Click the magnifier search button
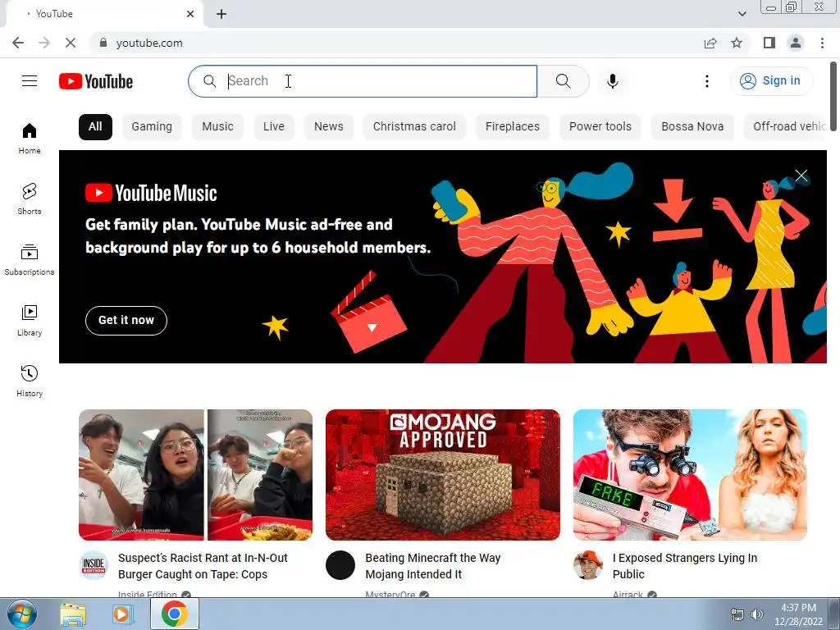The height and width of the screenshot is (630, 840). pyautogui.click(x=563, y=81)
